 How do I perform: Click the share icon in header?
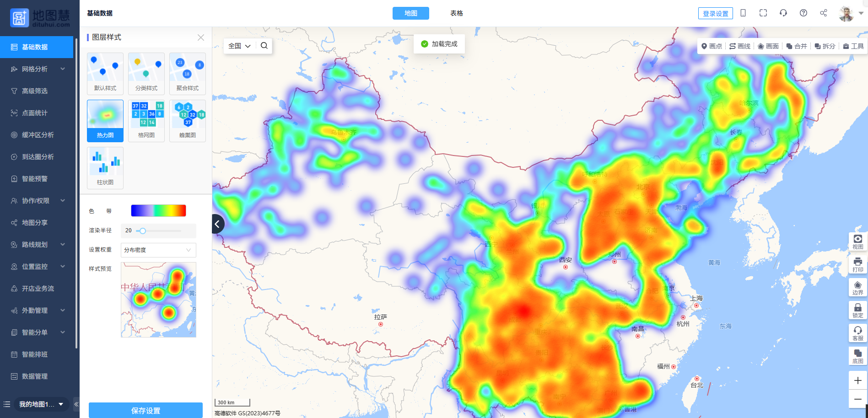824,13
